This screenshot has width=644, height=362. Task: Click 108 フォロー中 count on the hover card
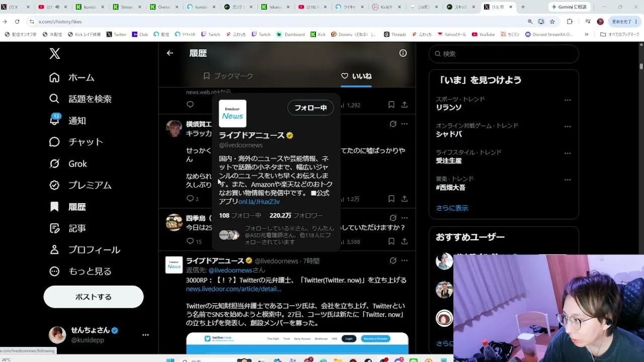(x=240, y=215)
